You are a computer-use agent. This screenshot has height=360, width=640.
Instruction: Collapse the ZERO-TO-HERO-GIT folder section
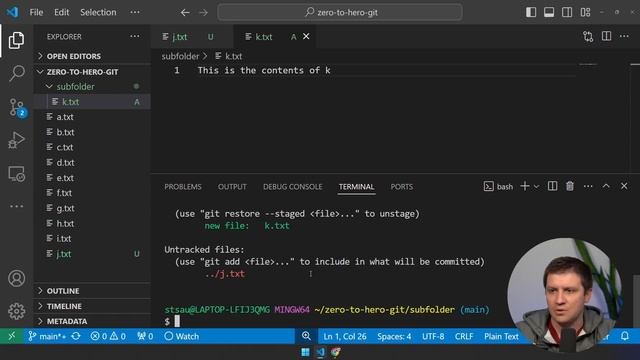click(x=92, y=72)
